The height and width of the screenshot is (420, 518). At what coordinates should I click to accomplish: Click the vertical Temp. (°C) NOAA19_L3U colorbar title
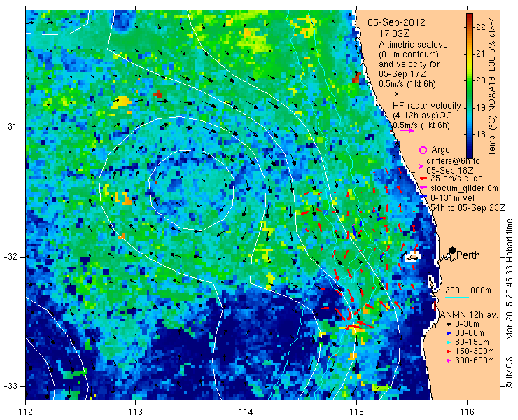(492, 86)
